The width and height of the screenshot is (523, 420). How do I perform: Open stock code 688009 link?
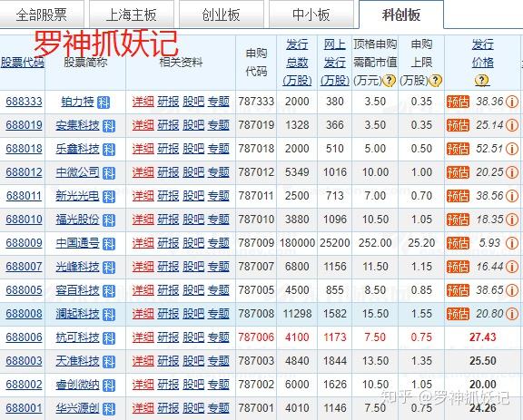24,243
